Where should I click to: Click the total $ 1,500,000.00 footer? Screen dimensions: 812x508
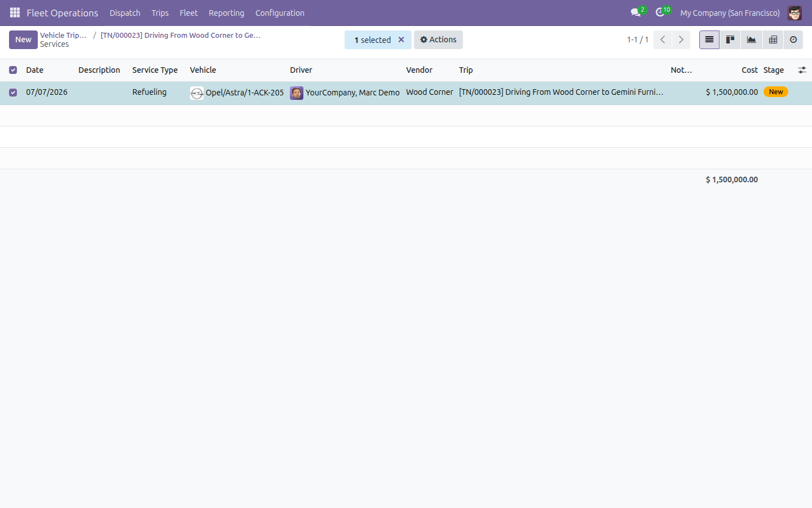(732, 179)
